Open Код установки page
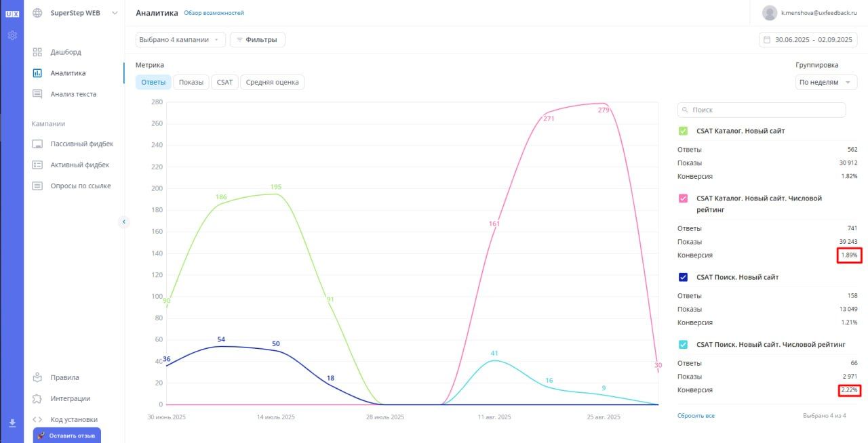The image size is (868, 443). point(73,419)
